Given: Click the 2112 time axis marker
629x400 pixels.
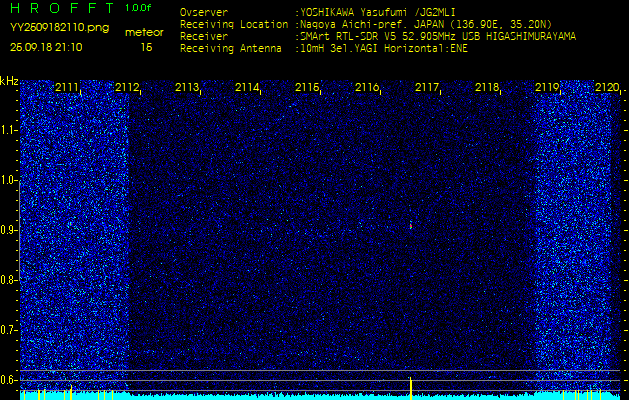Looking at the screenshot, I should click(x=127, y=87).
